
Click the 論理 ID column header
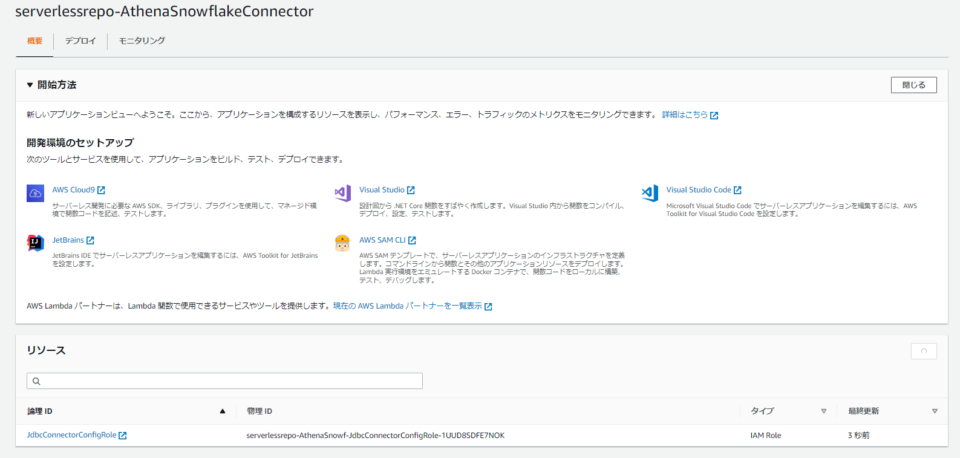(x=39, y=411)
